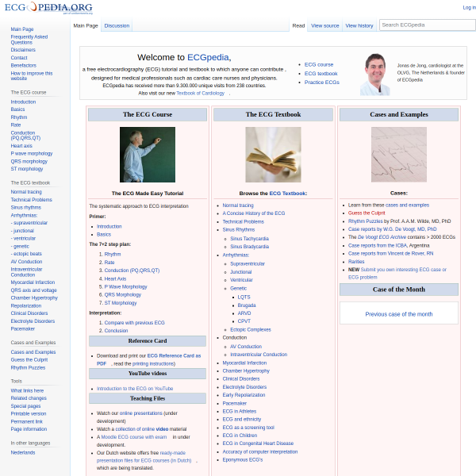Open sidebar Chamber Hypertrophy link
The height and width of the screenshot is (476, 476).
(x=34, y=297)
